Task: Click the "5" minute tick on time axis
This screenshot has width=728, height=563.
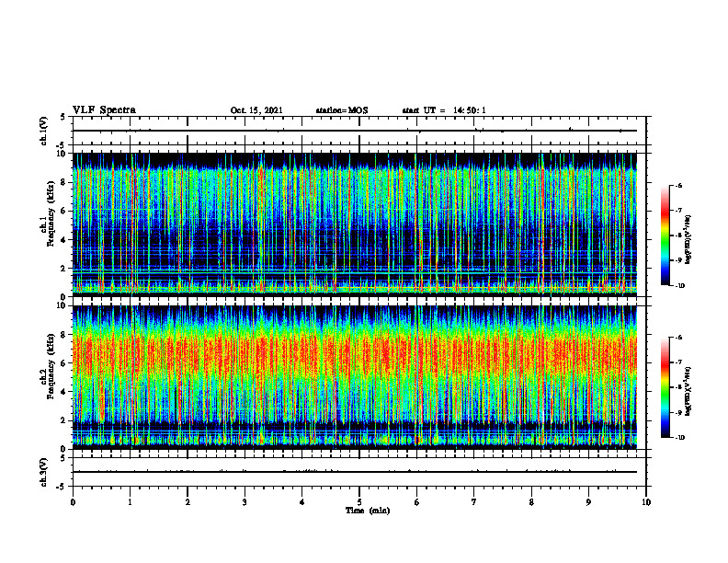Action: coord(359,502)
